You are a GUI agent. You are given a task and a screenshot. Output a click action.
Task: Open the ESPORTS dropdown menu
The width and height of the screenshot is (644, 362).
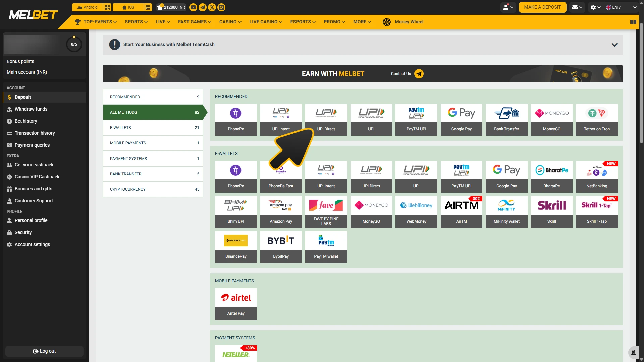click(303, 22)
